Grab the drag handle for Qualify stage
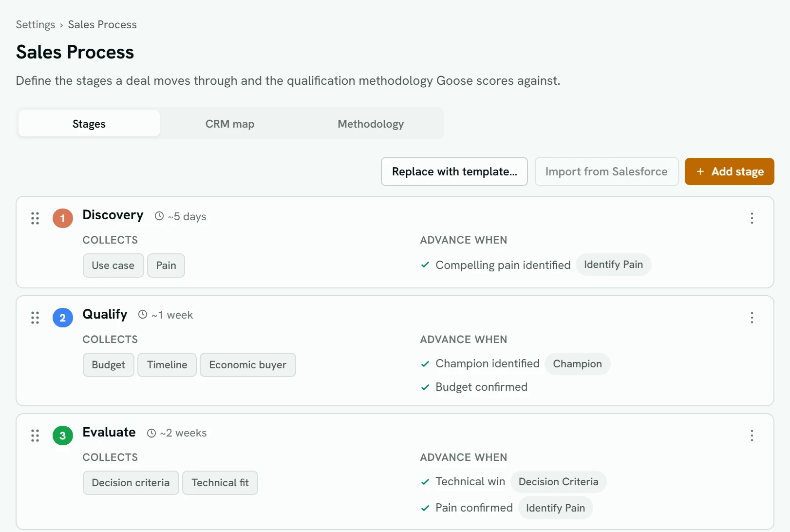The image size is (790, 532). pyautogui.click(x=35, y=318)
